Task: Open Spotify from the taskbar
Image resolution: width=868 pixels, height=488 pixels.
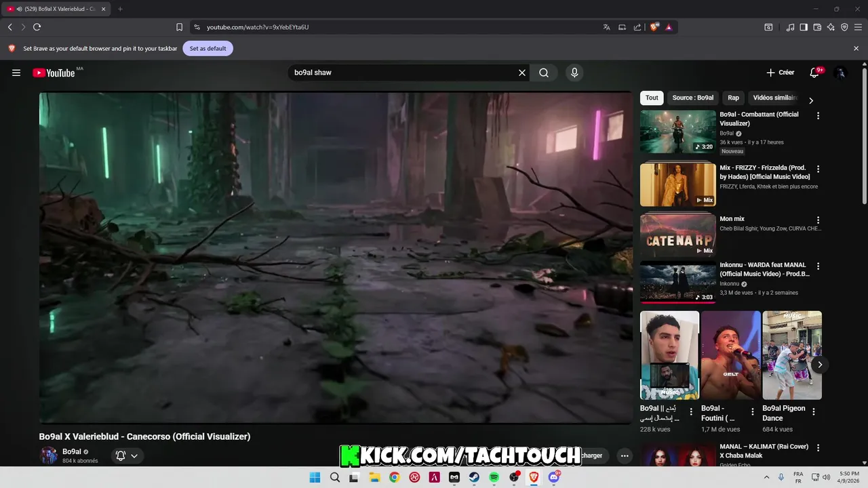Action: tap(494, 477)
